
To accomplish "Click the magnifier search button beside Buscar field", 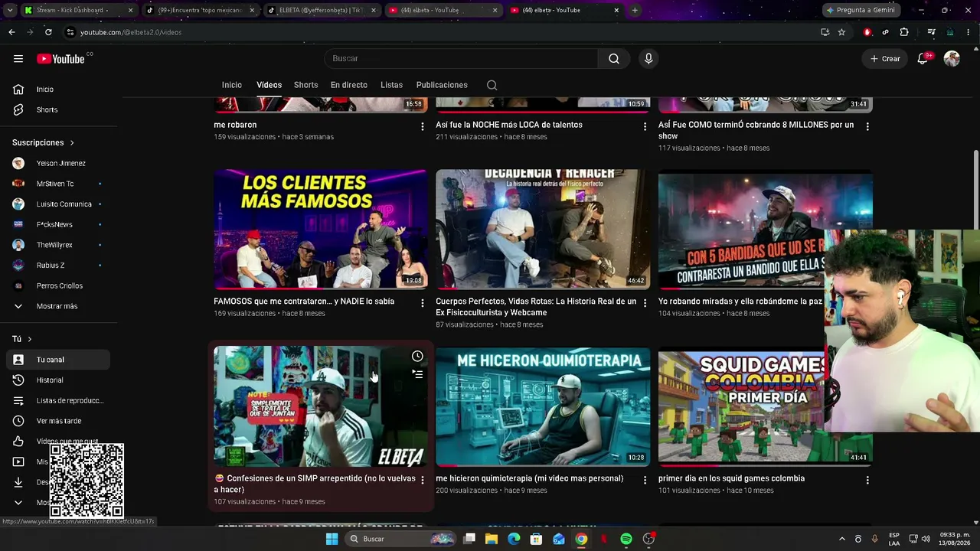I will [x=614, y=59].
